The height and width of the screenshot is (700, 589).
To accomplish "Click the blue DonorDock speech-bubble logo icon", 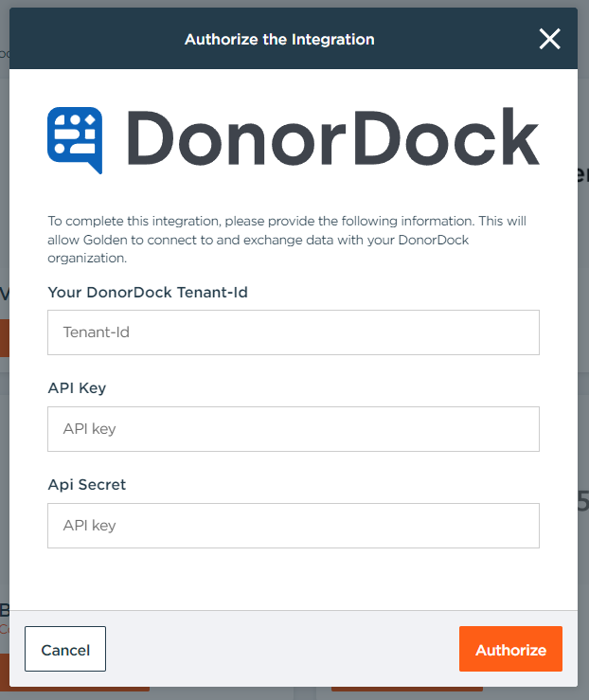I will (75, 139).
